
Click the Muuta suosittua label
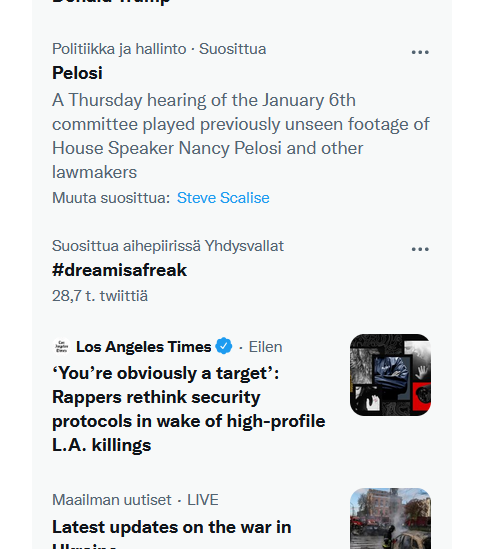(x=111, y=198)
